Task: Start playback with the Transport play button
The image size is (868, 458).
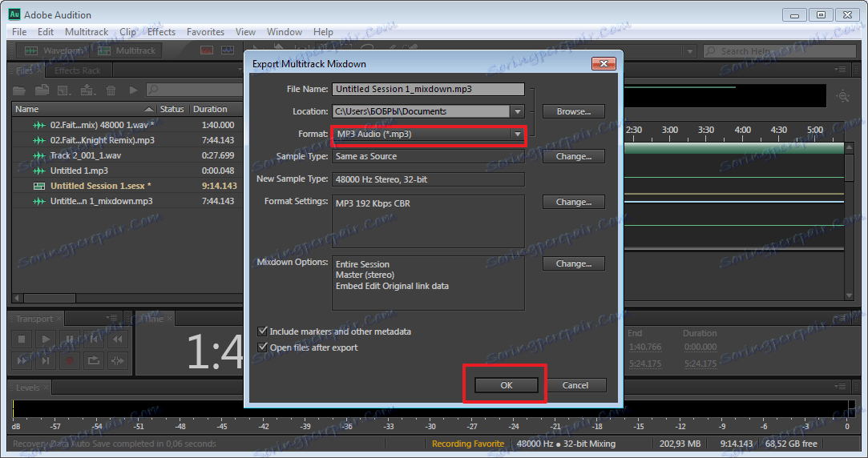Action: (x=46, y=339)
